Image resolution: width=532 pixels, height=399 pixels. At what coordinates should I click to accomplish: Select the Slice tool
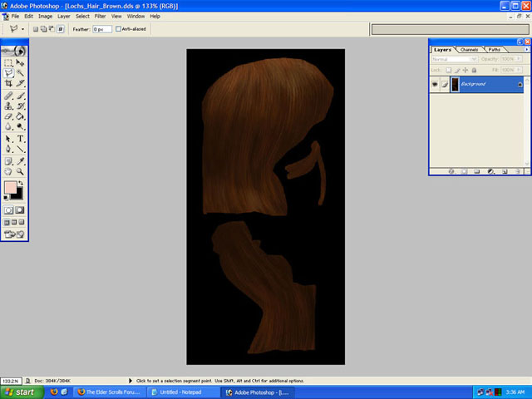click(20, 83)
